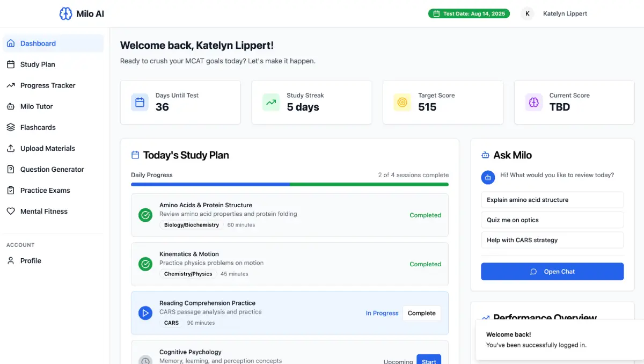Click green checkmark on Kinematics & Motion session

[x=145, y=264]
